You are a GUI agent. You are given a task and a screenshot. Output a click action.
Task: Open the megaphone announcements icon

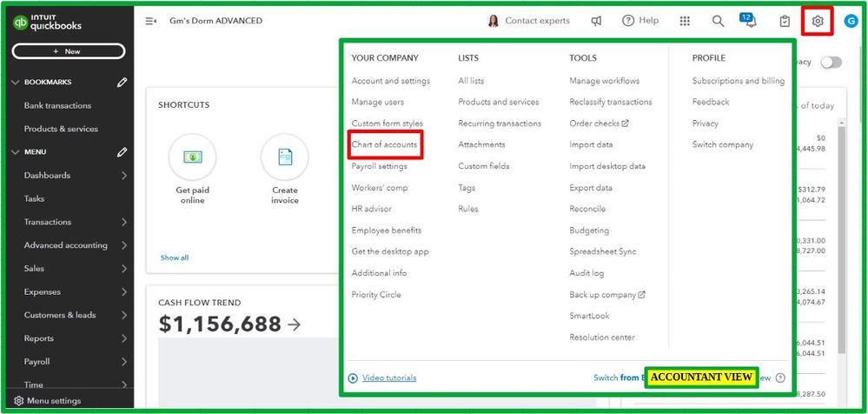(x=596, y=21)
